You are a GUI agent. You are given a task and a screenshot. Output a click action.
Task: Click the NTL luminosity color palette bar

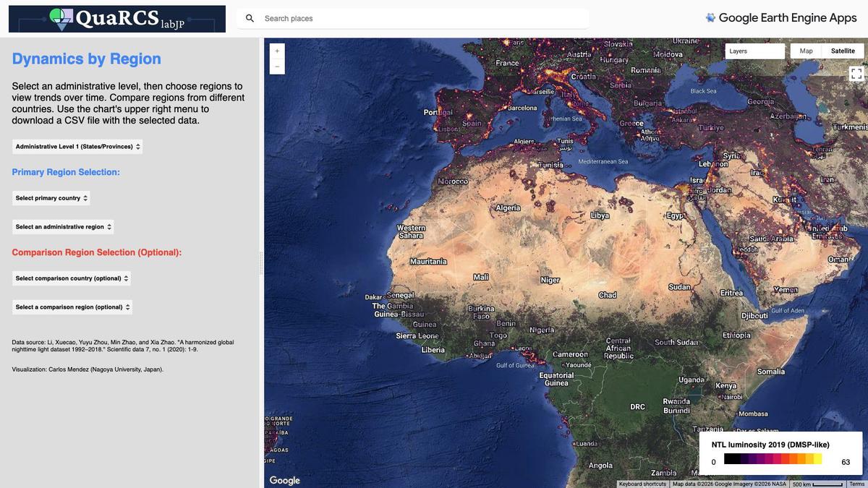tap(773, 459)
